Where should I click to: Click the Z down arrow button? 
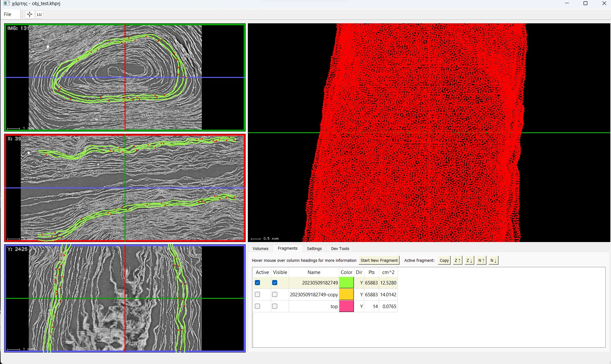pyautogui.click(x=469, y=261)
